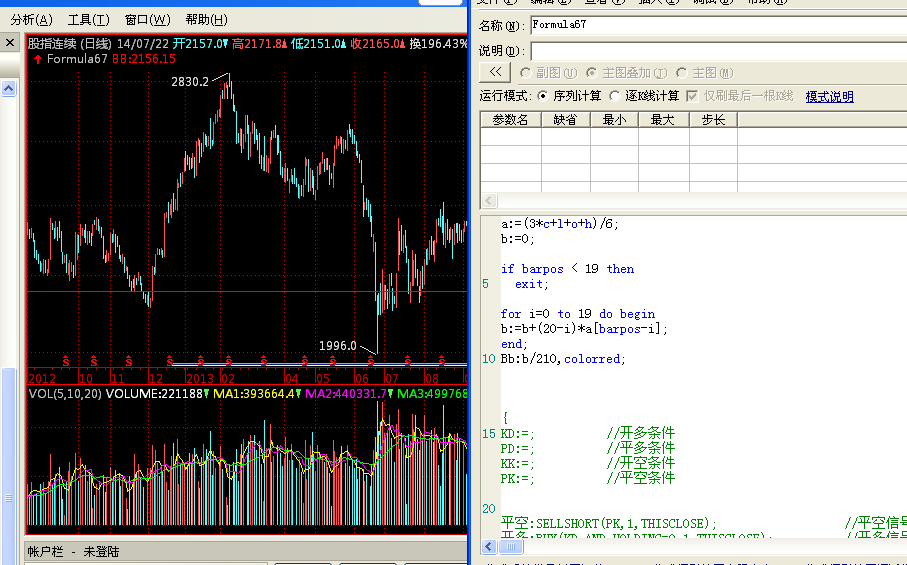907x565 pixels.
Task: Click the 11 month label on time axis
Action: tap(118, 378)
